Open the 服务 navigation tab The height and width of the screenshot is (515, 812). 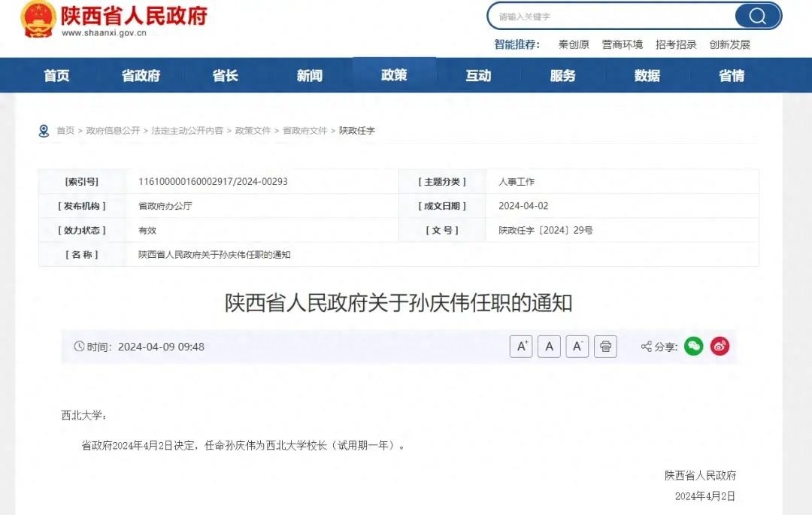click(x=562, y=76)
